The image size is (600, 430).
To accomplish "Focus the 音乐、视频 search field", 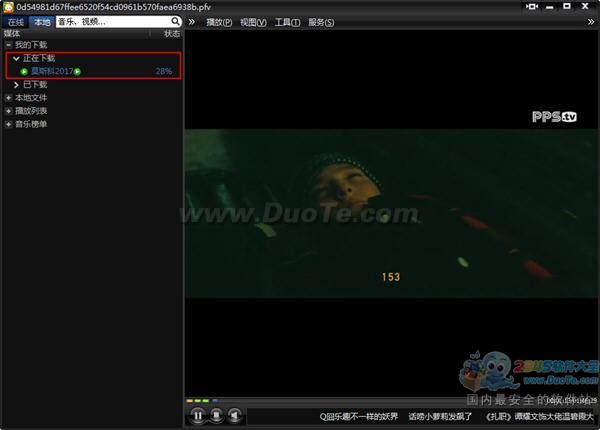I will [x=113, y=21].
